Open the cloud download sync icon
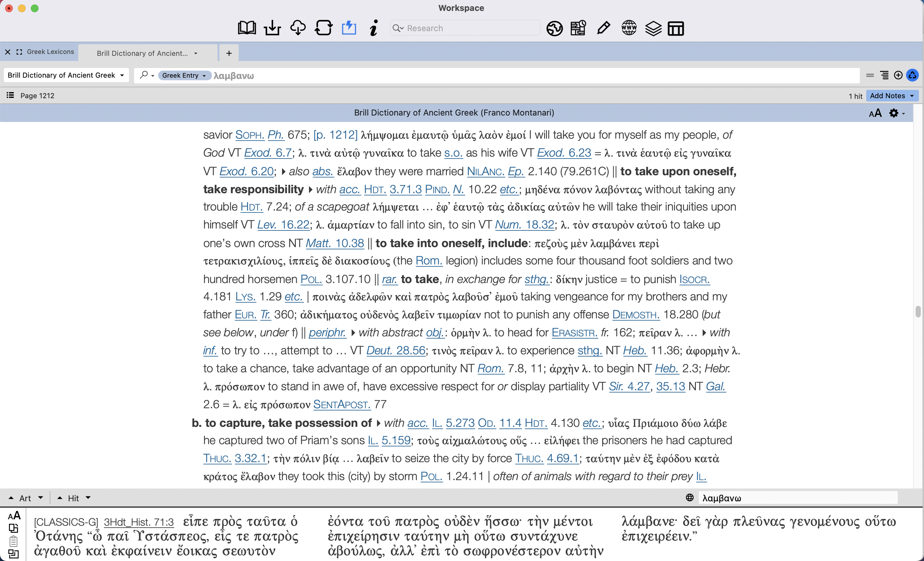 (298, 28)
